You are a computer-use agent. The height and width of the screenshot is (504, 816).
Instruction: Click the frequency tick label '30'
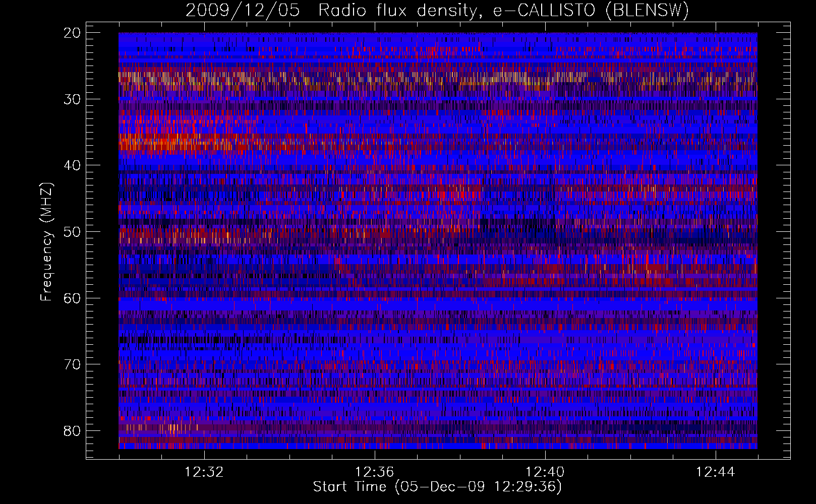point(73,99)
